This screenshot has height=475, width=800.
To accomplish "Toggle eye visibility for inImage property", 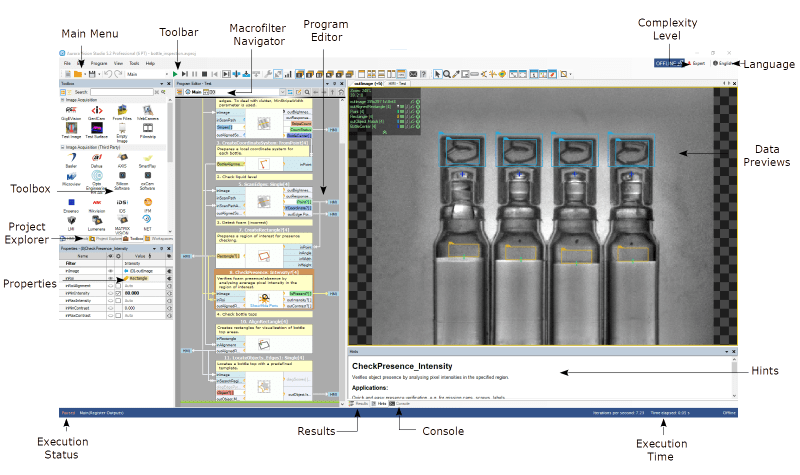I will click(x=110, y=271).
